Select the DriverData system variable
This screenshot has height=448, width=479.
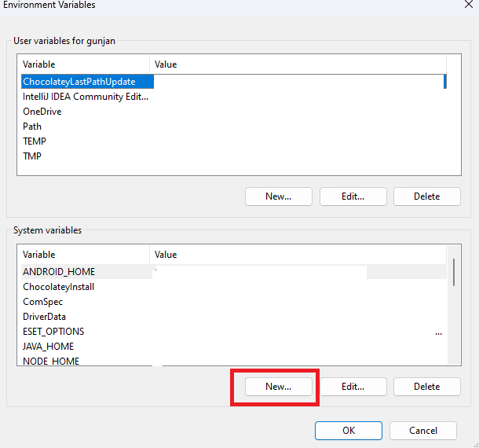234,317
